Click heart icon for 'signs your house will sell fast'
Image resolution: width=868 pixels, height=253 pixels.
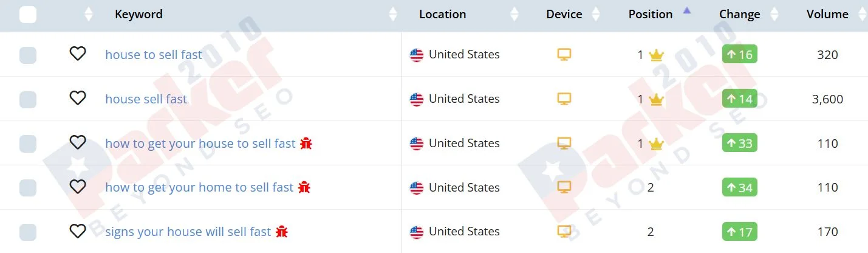point(78,231)
